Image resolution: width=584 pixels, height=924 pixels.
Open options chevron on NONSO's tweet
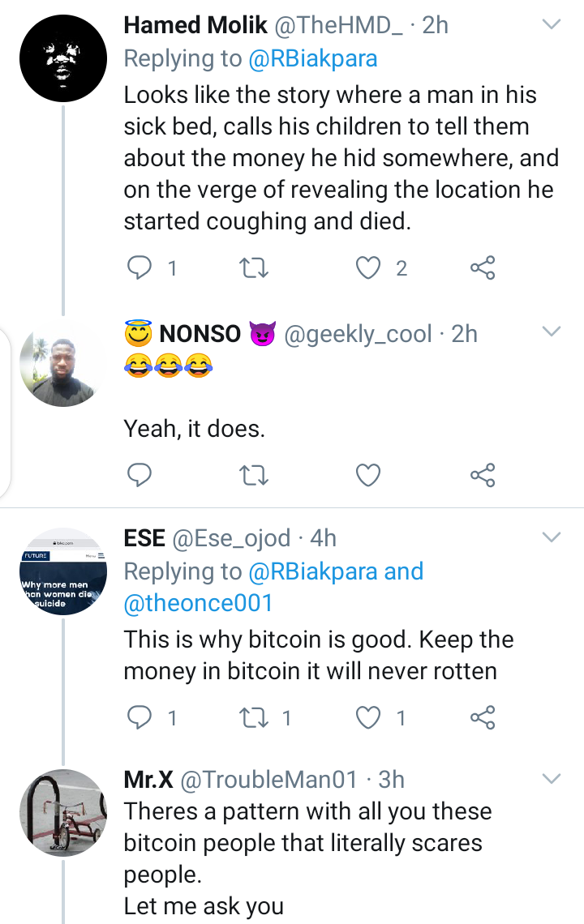552,332
